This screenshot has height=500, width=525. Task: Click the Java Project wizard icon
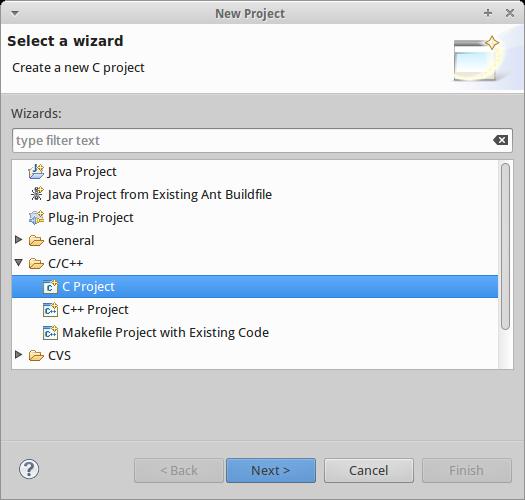point(36,171)
